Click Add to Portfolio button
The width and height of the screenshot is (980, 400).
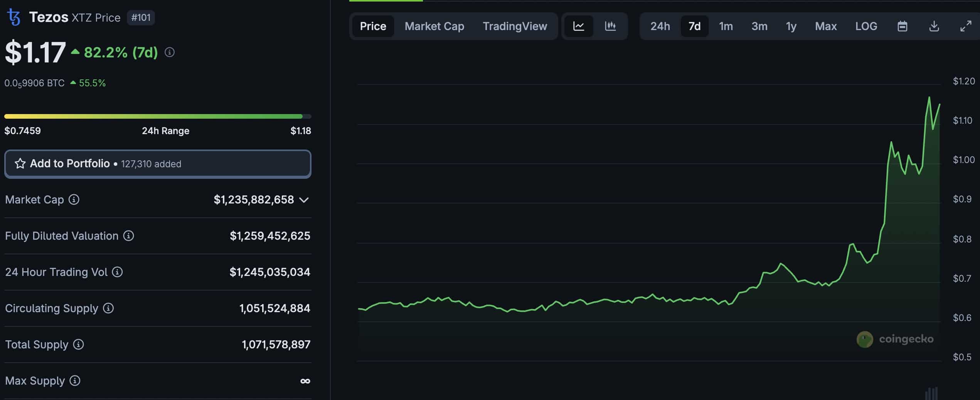tap(158, 164)
